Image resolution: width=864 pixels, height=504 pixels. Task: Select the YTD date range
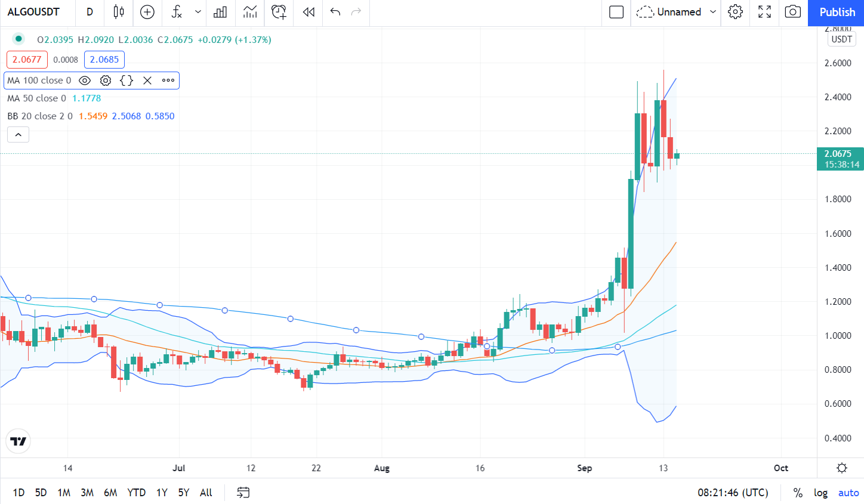click(x=137, y=493)
